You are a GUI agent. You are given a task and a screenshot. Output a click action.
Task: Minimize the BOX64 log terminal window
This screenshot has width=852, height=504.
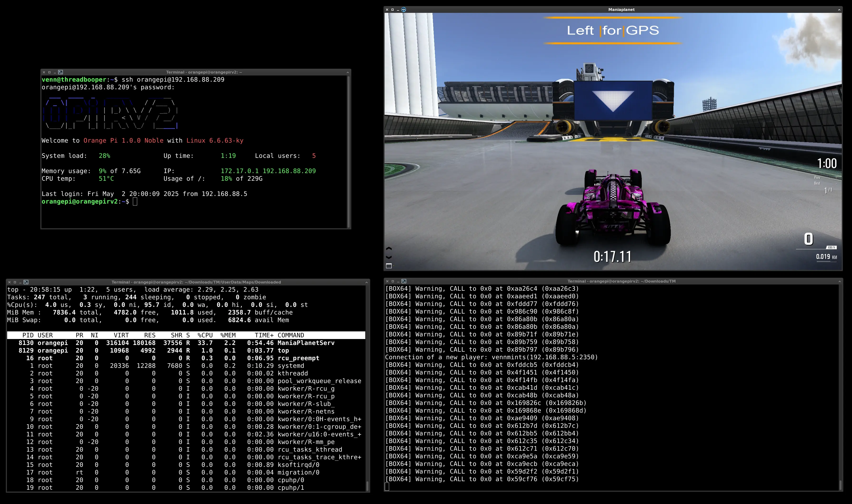(398, 282)
